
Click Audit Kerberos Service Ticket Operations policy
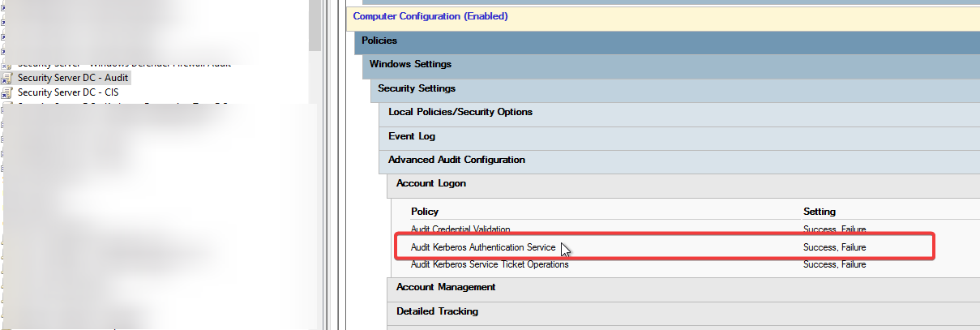point(490,264)
